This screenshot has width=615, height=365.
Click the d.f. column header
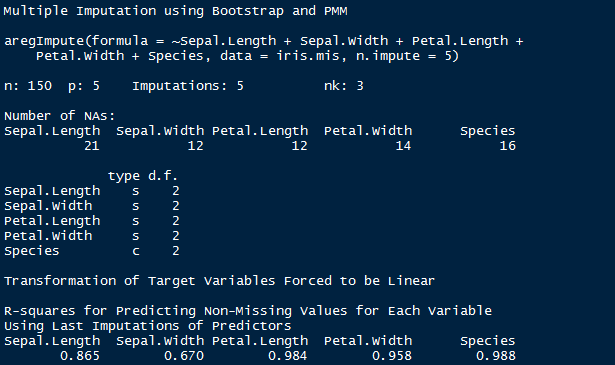[x=163, y=176]
